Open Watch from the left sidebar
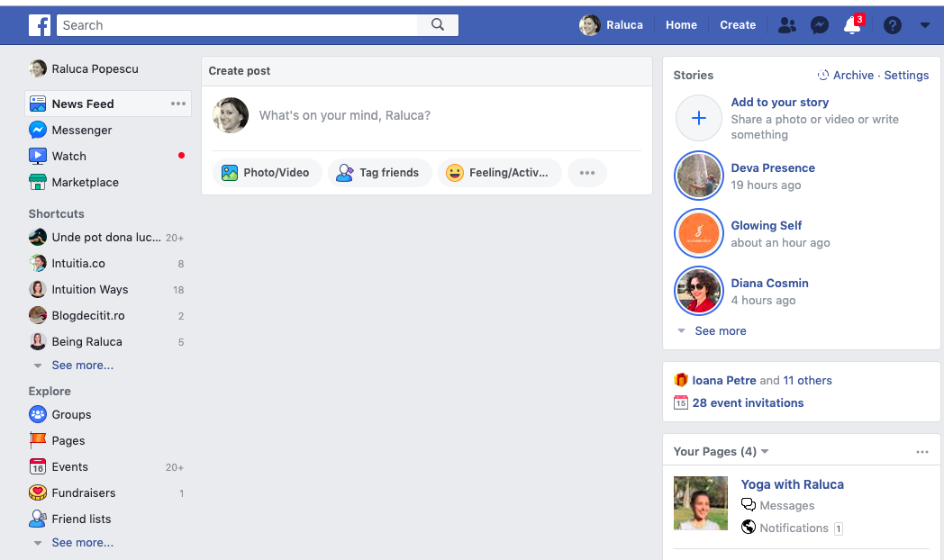This screenshot has height=560, width=944. tap(68, 156)
